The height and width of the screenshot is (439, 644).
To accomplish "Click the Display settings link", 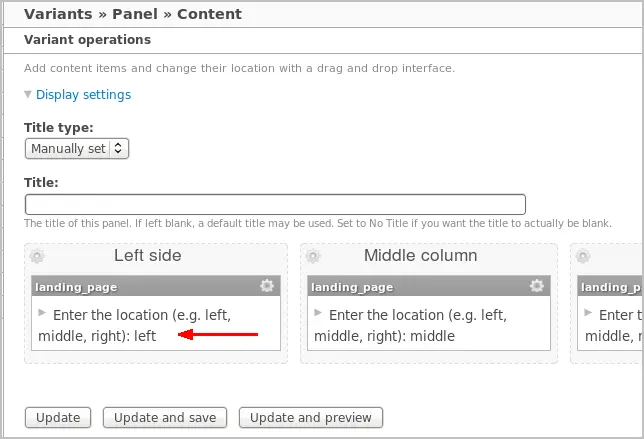I will pyautogui.click(x=83, y=94).
